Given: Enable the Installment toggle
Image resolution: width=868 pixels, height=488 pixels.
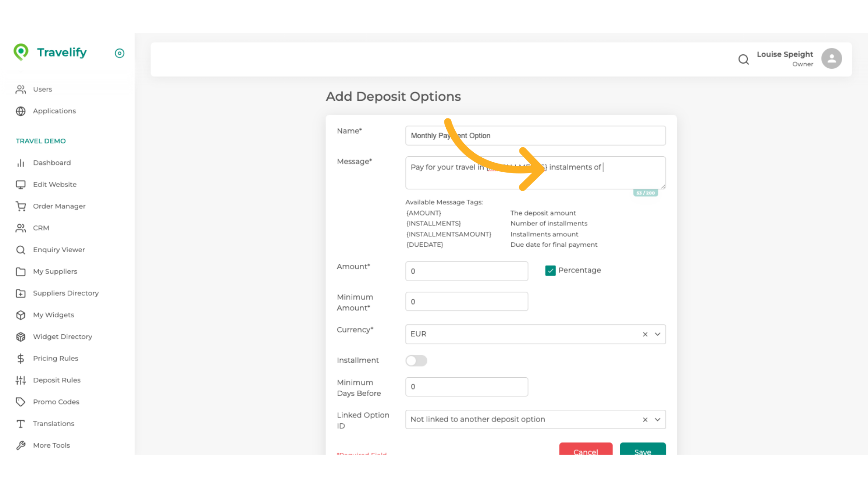Looking at the screenshot, I should coord(416,361).
